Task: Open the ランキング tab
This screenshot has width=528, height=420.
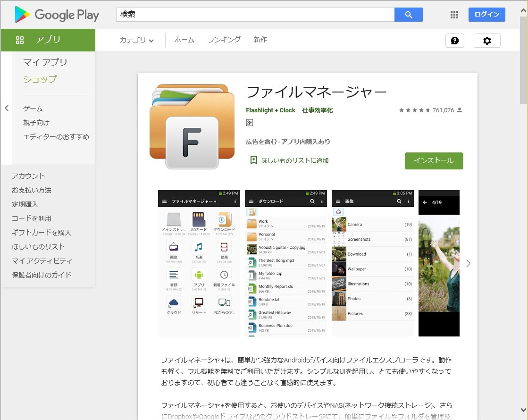Action: pyautogui.click(x=224, y=40)
